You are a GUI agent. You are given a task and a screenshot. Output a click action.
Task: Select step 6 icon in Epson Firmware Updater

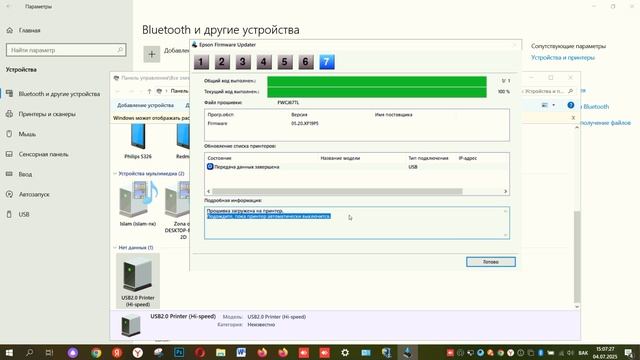coord(306,62)
